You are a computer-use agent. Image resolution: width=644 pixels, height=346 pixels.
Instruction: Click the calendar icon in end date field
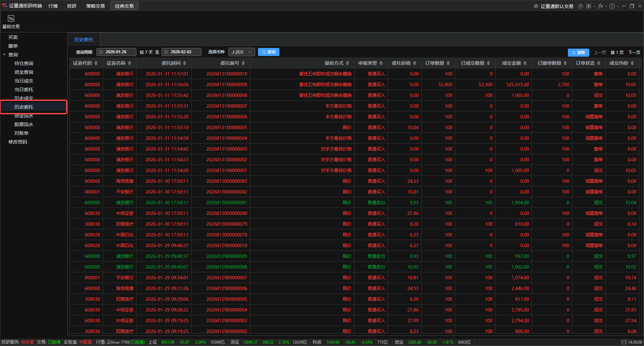[166, 52]
